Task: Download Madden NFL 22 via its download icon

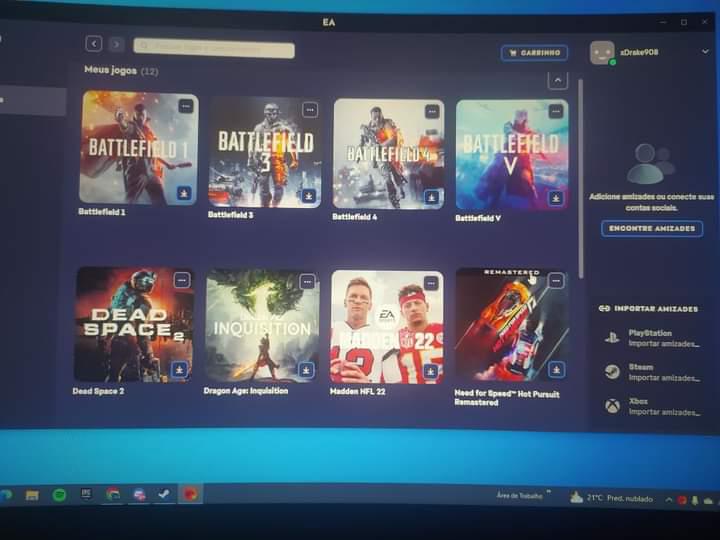Action: (430, 371)
